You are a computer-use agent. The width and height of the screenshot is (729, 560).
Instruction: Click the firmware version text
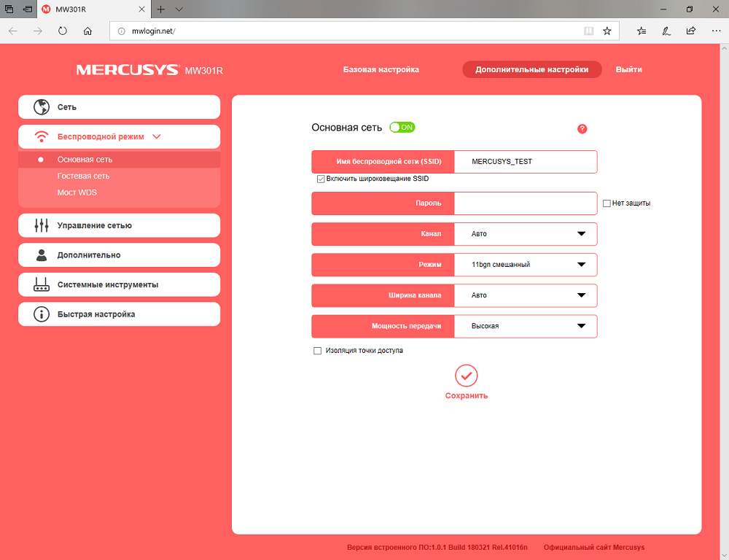point(437,548)
